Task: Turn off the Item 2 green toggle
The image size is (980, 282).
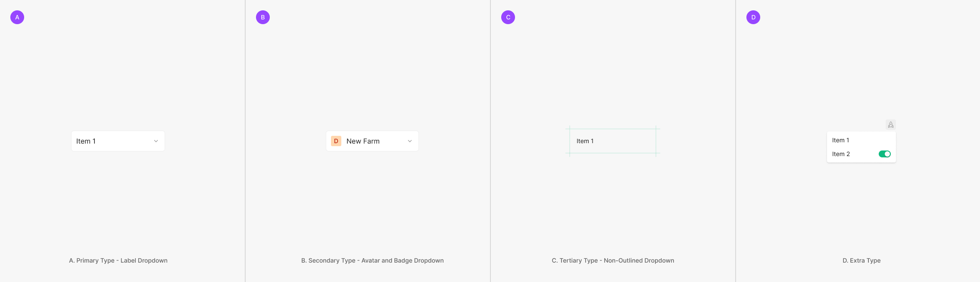Action: coord(884,154)
